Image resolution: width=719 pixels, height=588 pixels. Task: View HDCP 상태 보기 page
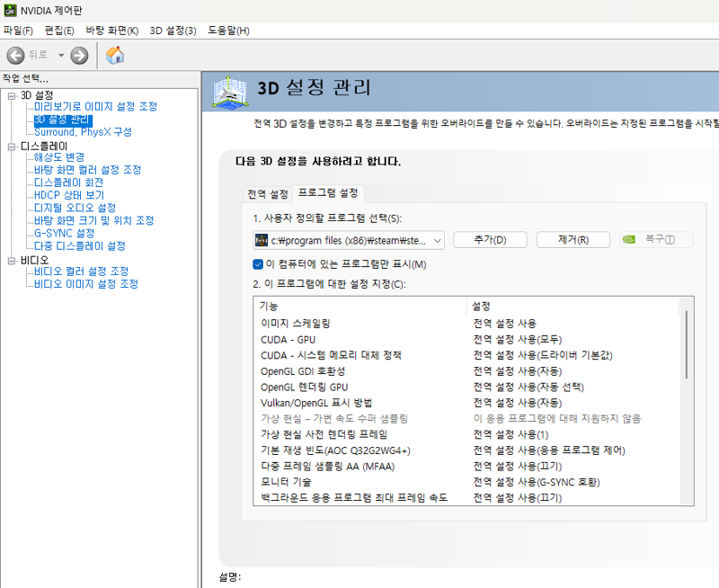pyautogui.click(x=69, y=195)
